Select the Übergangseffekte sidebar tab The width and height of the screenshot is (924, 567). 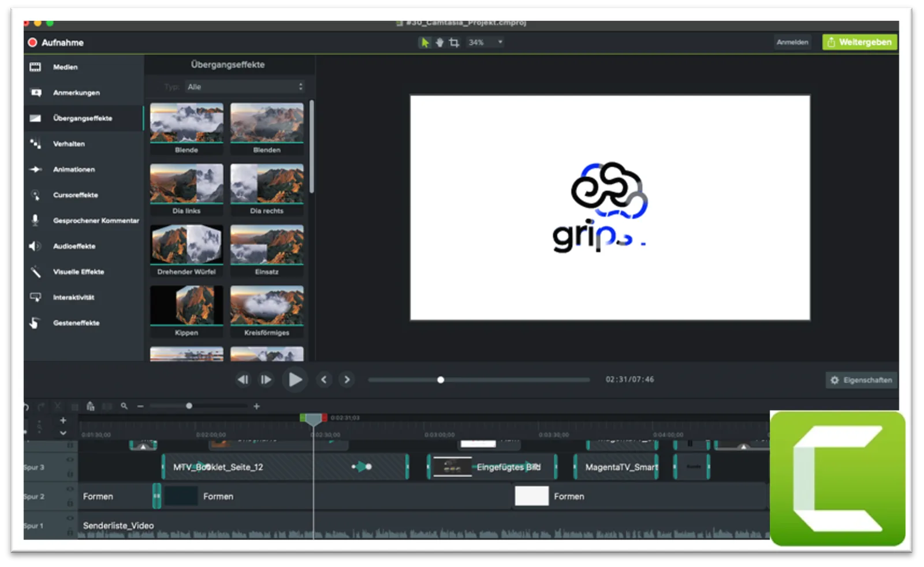coord(84,118)
